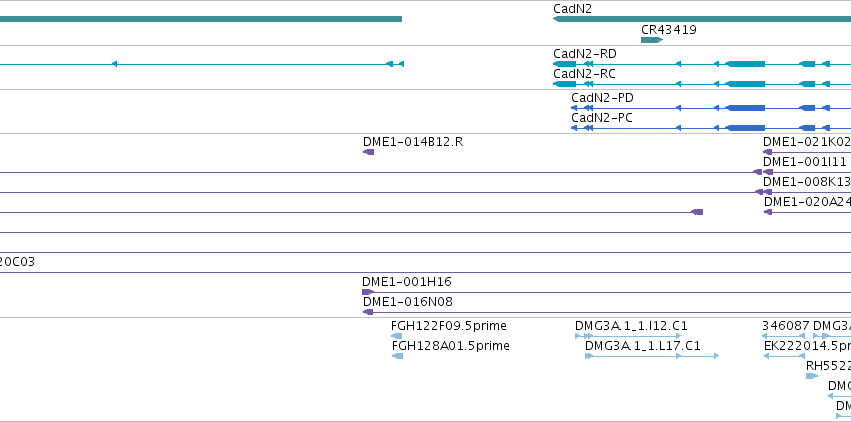Select the FGH128A01.5prime EST block

click(397, 356)
